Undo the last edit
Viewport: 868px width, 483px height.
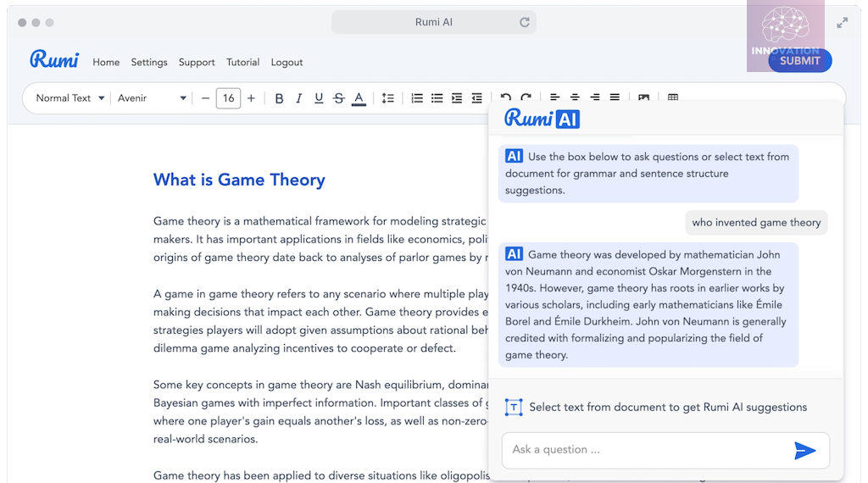(x=505, y=97)
